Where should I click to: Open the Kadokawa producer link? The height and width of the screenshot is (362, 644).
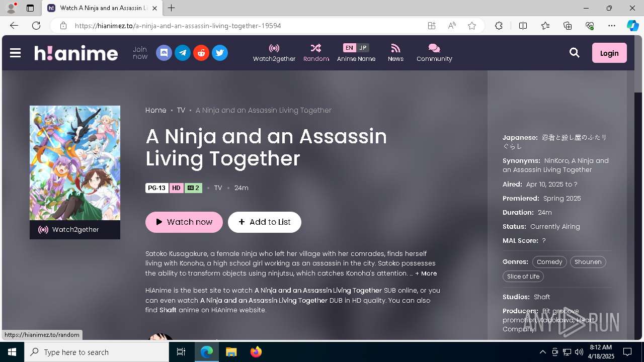click(x=556, y=320)
